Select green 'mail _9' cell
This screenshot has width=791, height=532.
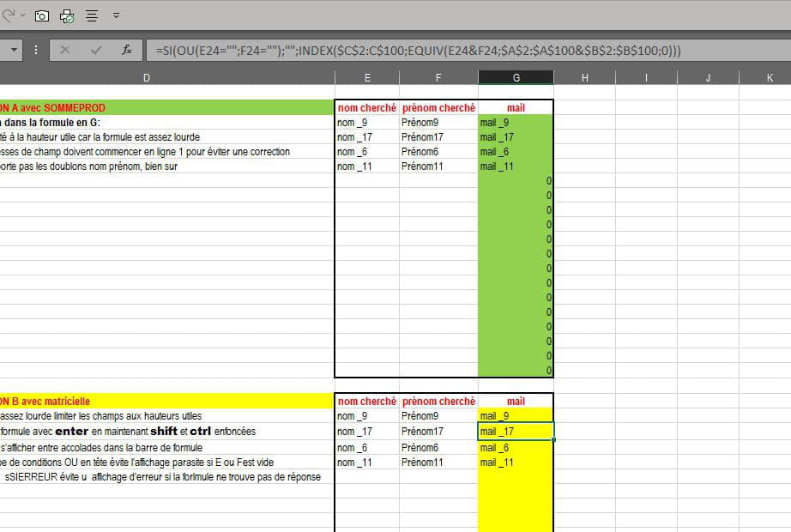[516, 122]
